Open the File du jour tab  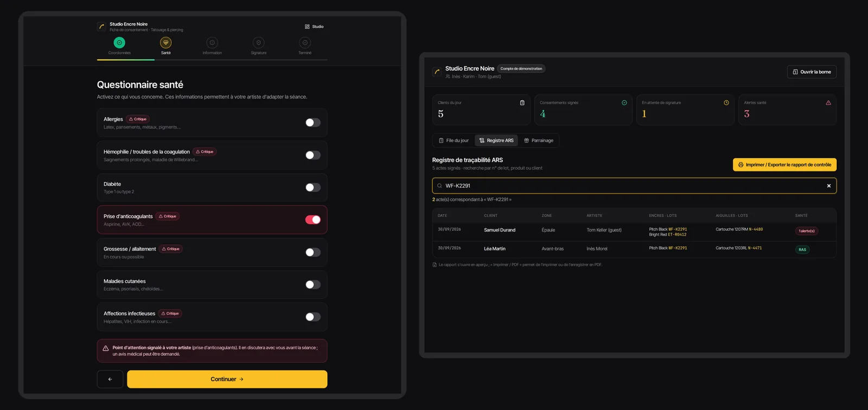[454, 140]
